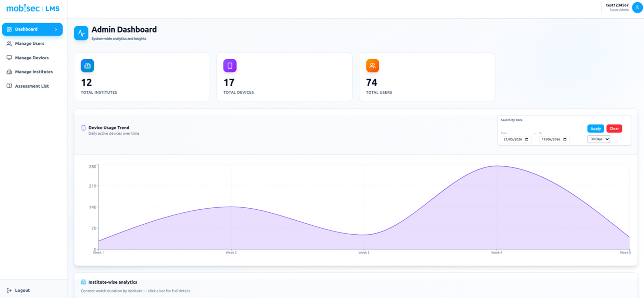Open the From date calendar picker icon

[x=527, y=139]
